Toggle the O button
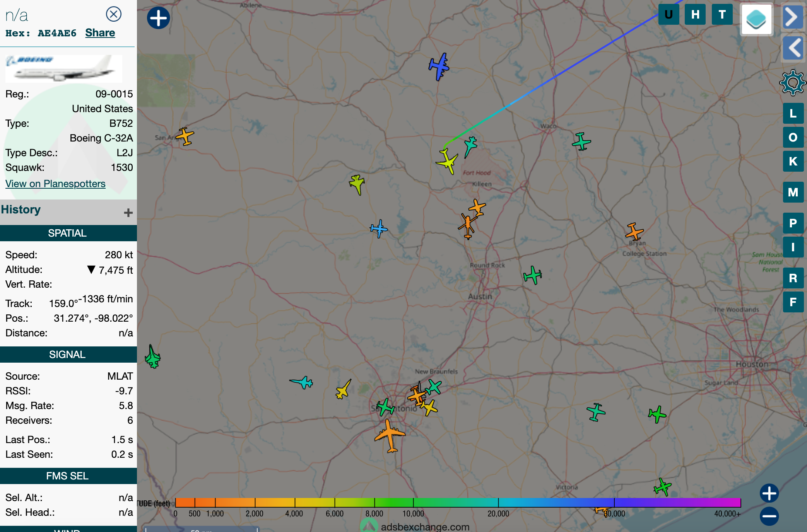This screenshot has width=807, height=532. (793, 137)
